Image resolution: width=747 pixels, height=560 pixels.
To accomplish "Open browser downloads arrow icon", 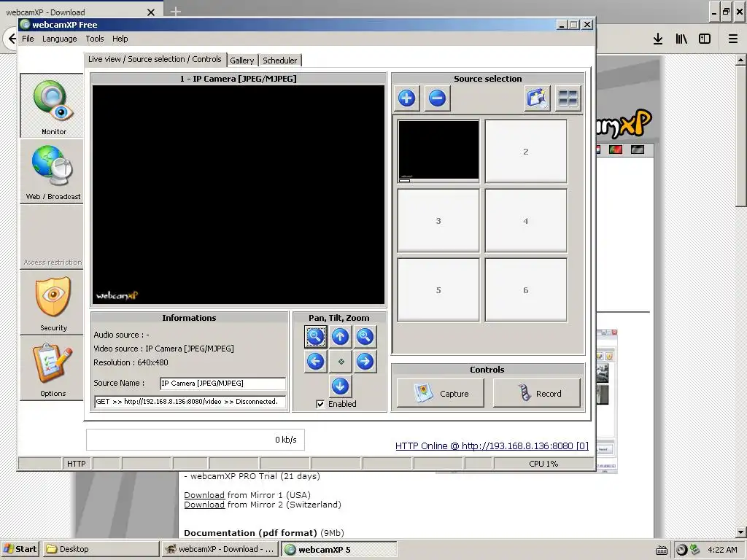I will coord(658,39).
